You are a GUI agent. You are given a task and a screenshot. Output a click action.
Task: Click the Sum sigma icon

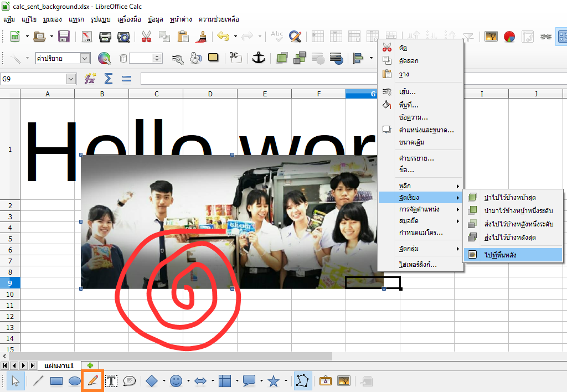pos(109,79)
